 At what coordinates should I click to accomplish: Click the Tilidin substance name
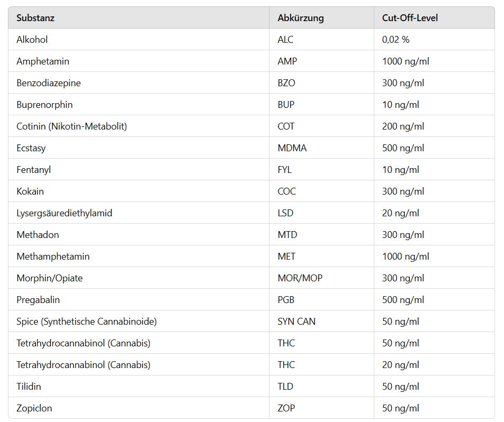29,387
